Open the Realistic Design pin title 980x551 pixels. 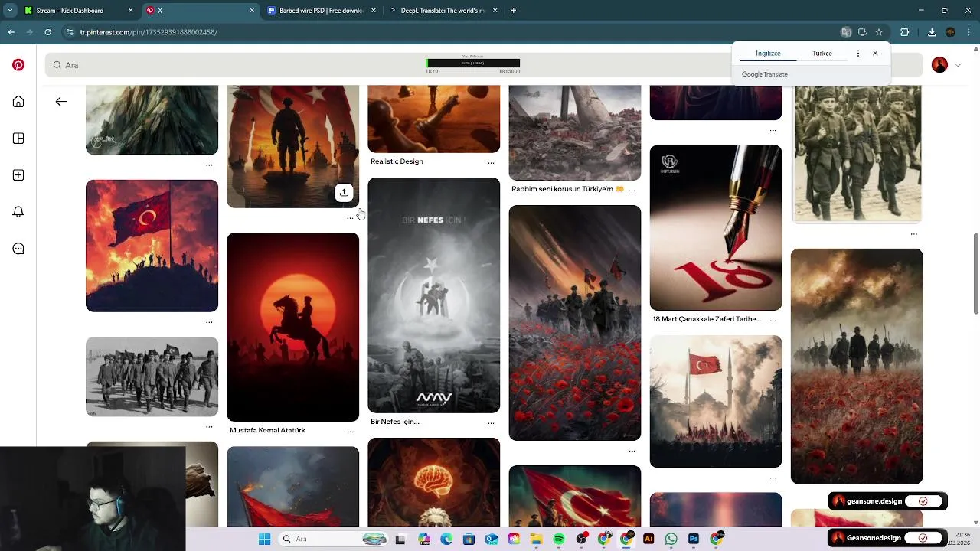[397, 161]
